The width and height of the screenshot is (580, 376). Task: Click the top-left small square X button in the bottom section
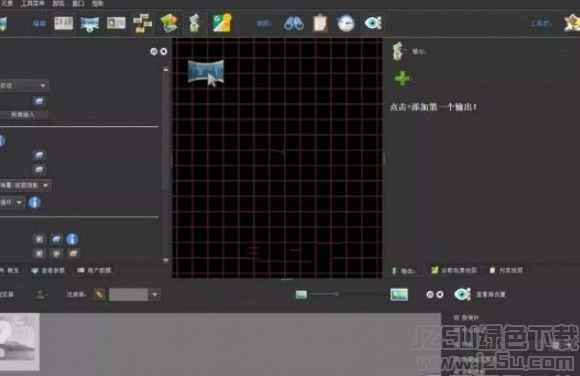pos(39,239)
